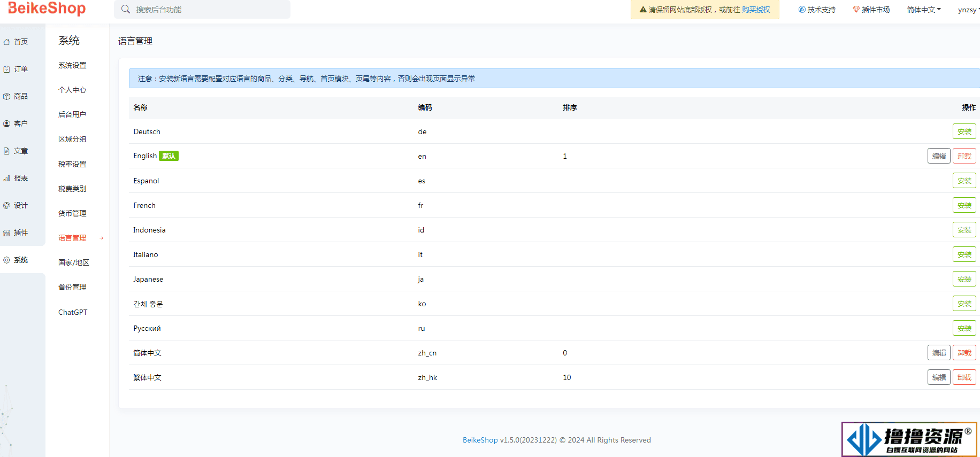The width and height of the screenshot is (980, 457).
Task: Open 税率设置 submenu item
Action: [x=72, y=164]
